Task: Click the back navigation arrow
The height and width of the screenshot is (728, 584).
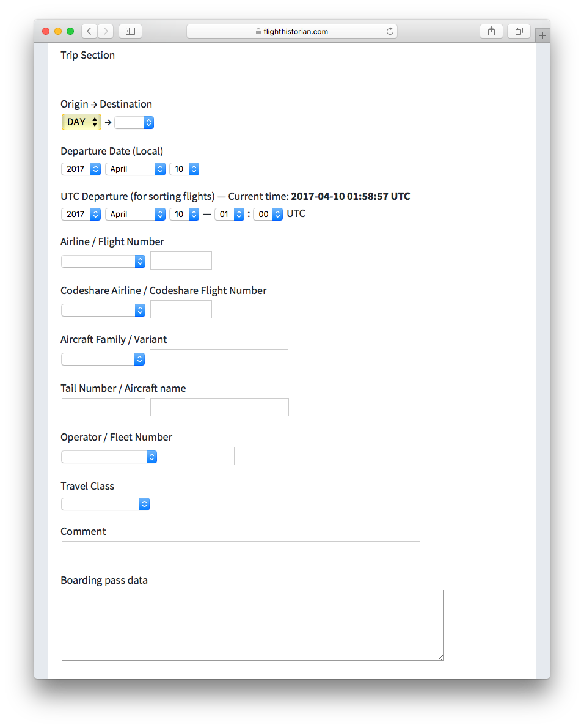Action: pos(89,31)
